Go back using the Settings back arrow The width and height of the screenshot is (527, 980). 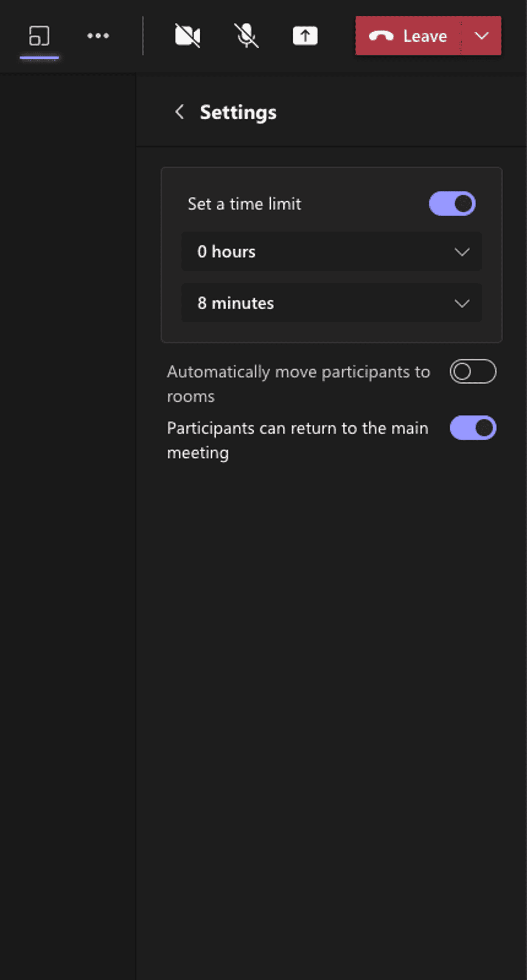180,112
